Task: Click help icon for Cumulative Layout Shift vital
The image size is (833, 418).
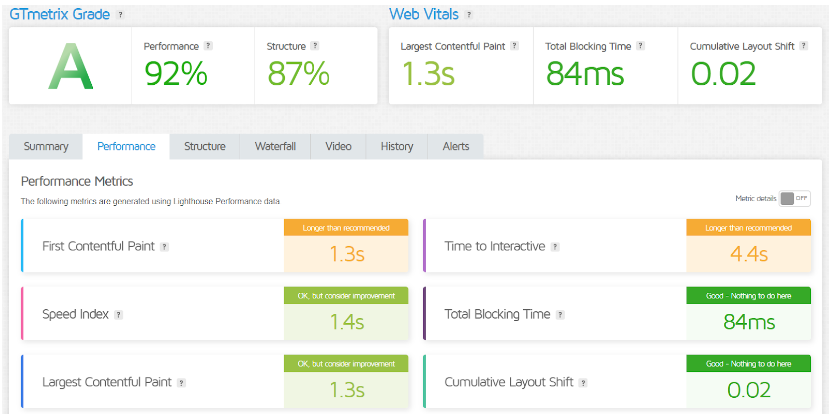Action: tap(804, 46)
